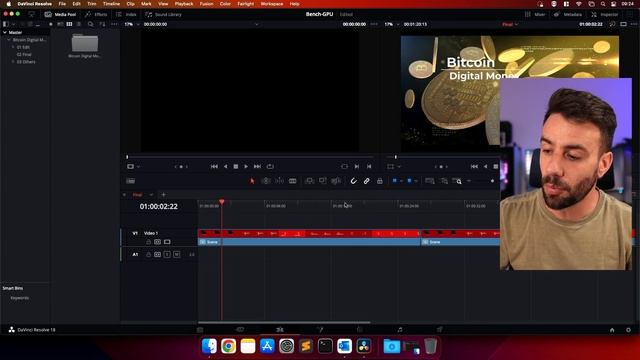Open the Fairlight menu
Image resolution: width=640 pixels, height=360 pixels.
click(x=246, y=4)
